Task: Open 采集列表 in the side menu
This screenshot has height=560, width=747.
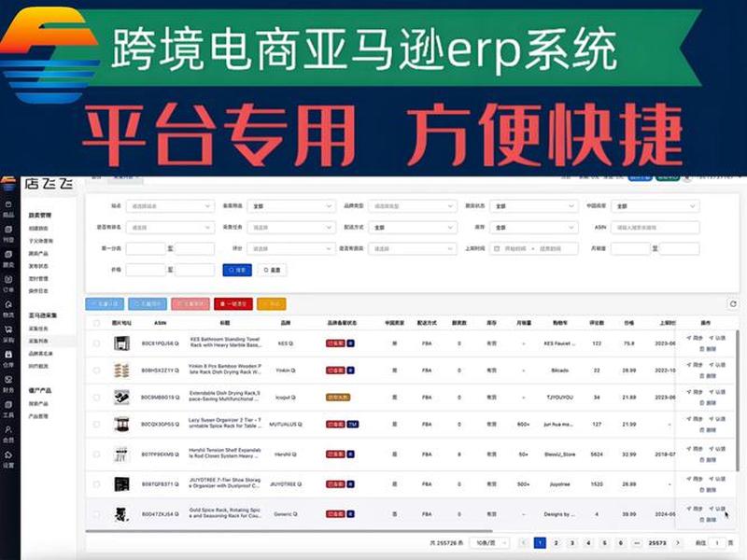Action: (x=38, y=341)
